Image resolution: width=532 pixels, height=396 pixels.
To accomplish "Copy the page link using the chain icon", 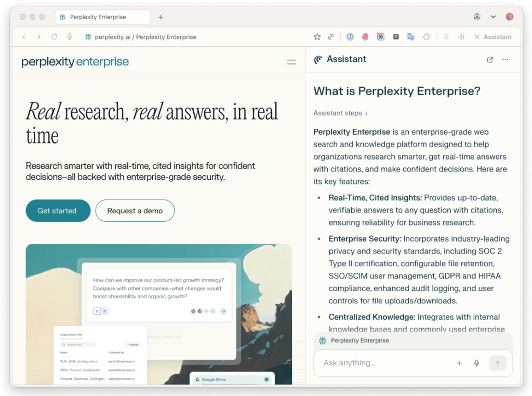I will point(330,37).
